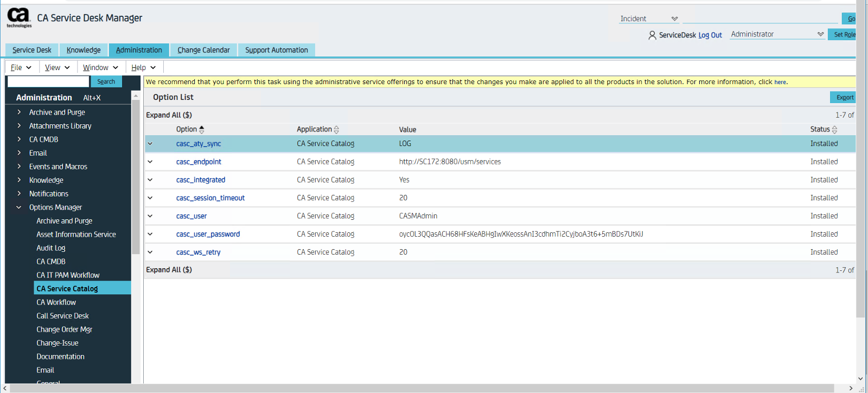
Task: Expand the casc_aty_sync row details
Action: (150, 144)
